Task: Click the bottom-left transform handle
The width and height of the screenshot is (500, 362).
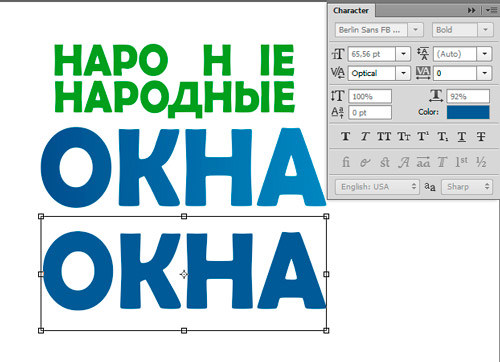Action: (x=41, y=331)
